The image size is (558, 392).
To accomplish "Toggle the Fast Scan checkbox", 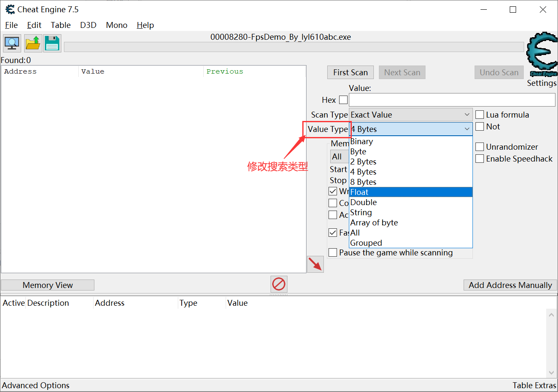I will [x=333, y=233].
